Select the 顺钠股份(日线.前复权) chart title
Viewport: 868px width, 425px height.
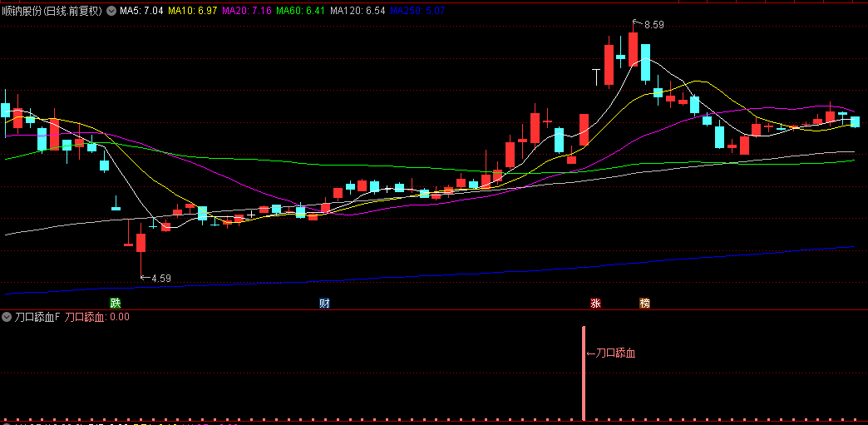[52, 11]
